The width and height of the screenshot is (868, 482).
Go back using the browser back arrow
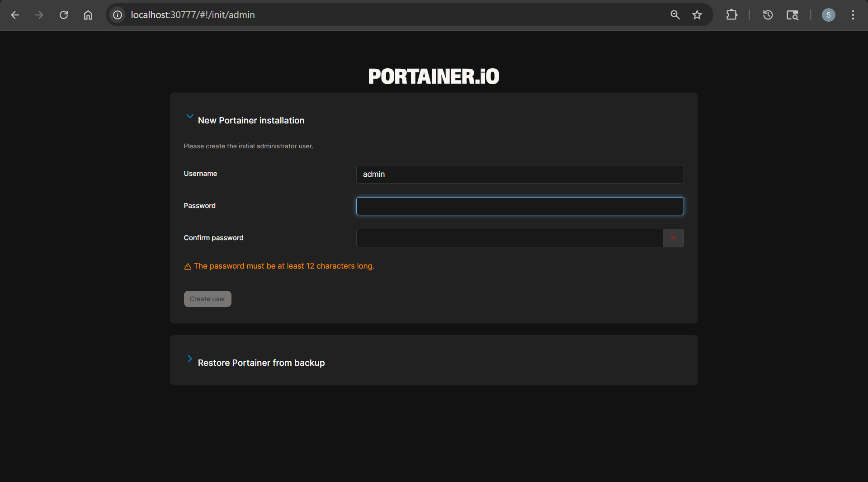(x=15, y=15)
